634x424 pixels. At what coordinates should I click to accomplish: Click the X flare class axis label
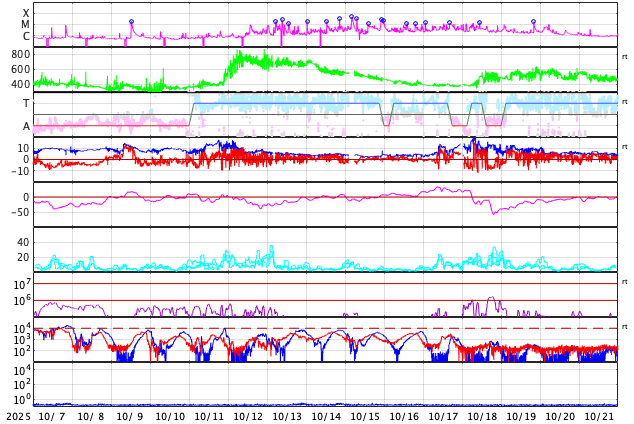click(x=26, y=13)
